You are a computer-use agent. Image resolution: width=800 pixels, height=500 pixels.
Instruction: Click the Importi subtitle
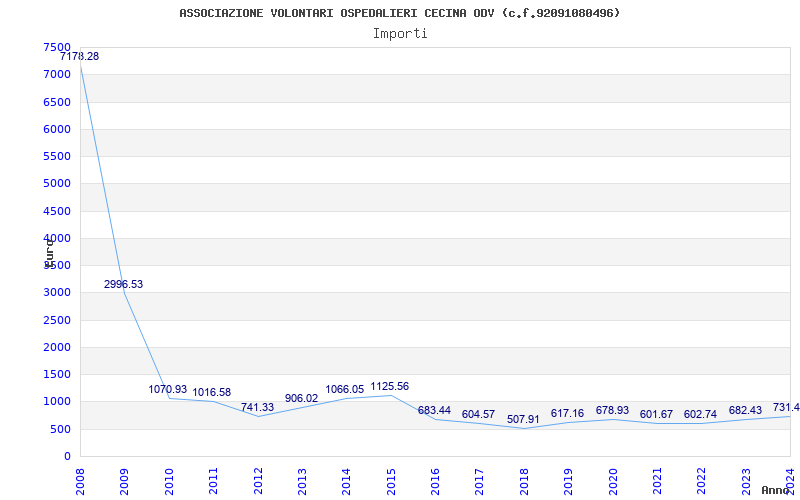coord(400,34)
